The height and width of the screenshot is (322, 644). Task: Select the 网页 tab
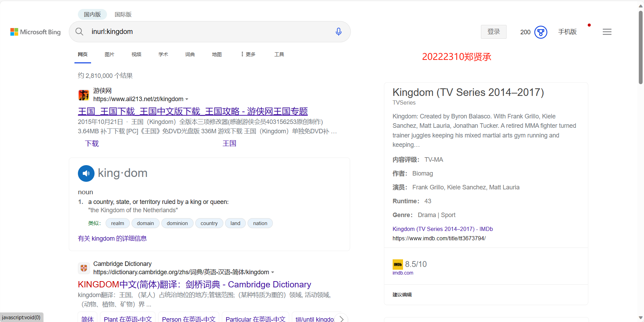point(83,54)
